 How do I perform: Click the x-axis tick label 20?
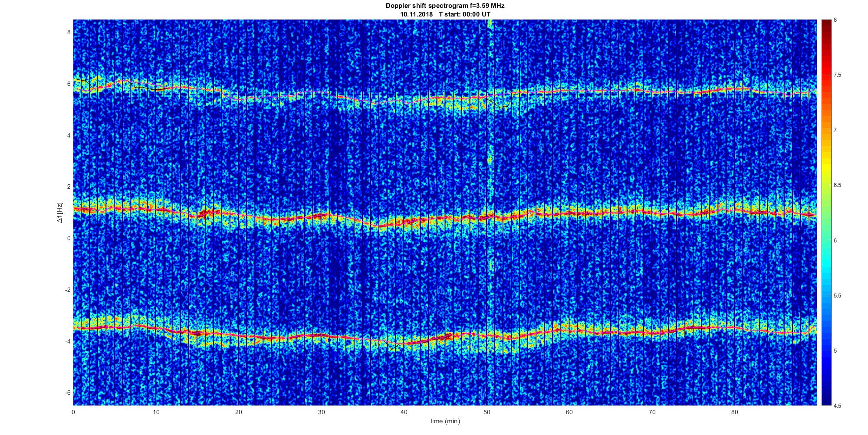tap(239, 412)
